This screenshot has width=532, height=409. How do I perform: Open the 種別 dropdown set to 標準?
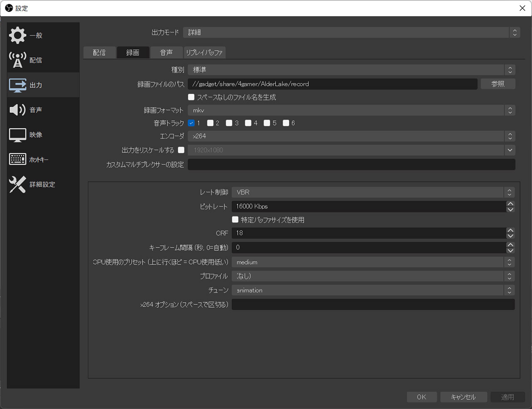tap(351, 70)
